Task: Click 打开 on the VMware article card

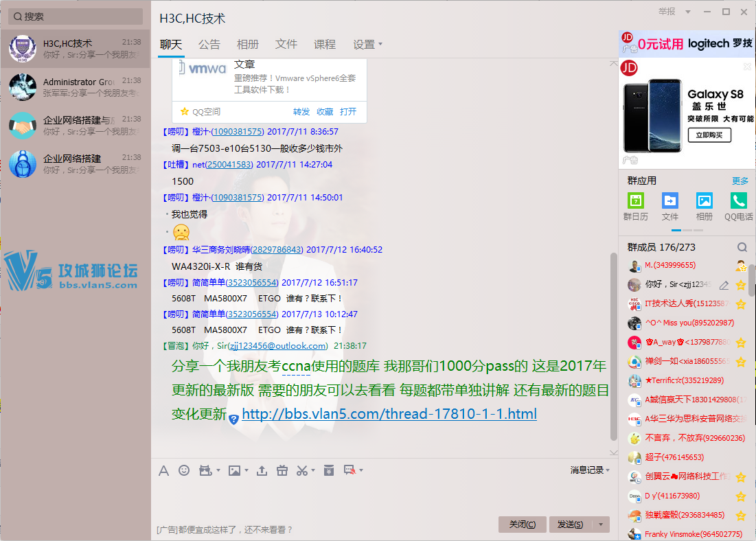Action: click(x=348, y=112)
